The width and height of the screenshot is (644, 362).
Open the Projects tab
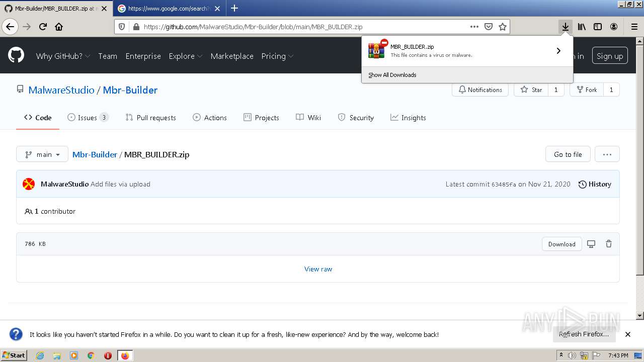[261, 118]
